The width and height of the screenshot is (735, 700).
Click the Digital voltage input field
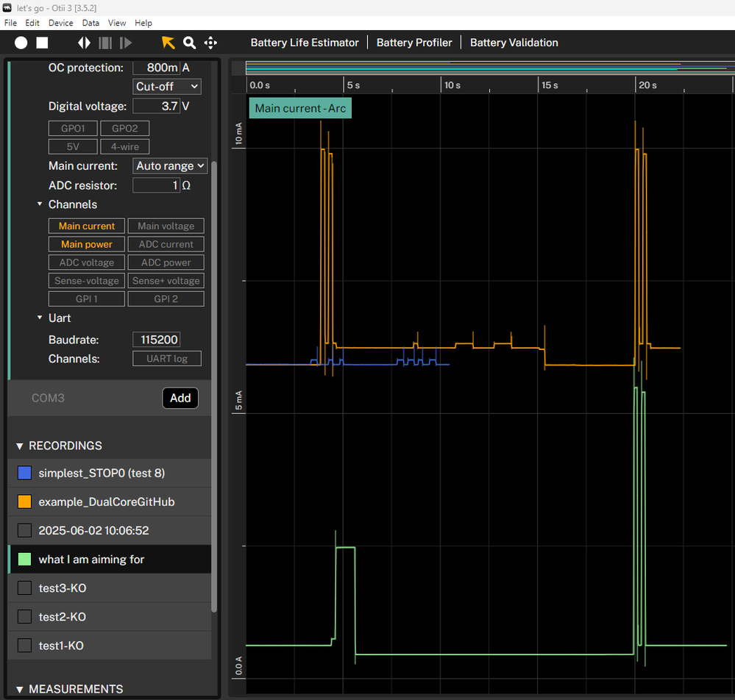(x=157, y=106)
